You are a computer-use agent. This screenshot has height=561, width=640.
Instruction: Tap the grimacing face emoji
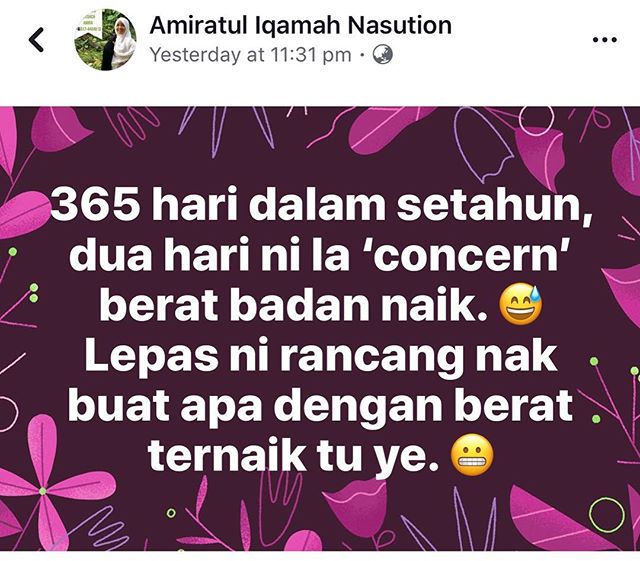(x=472, y=454)
